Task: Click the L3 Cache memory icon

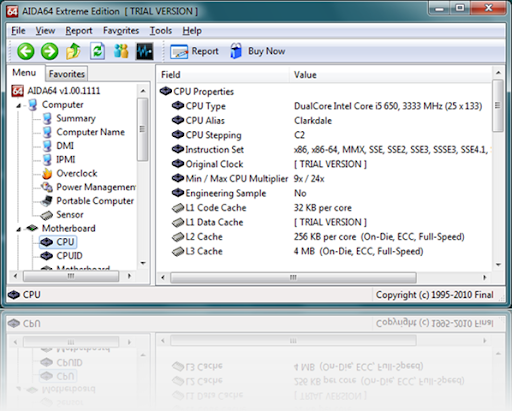Action: pos(178,251)
